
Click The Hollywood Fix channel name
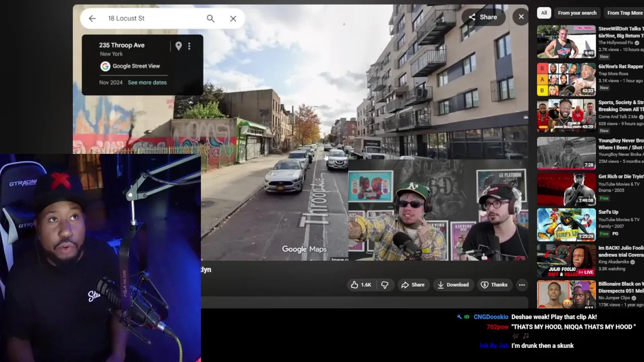tap(616, 43)
